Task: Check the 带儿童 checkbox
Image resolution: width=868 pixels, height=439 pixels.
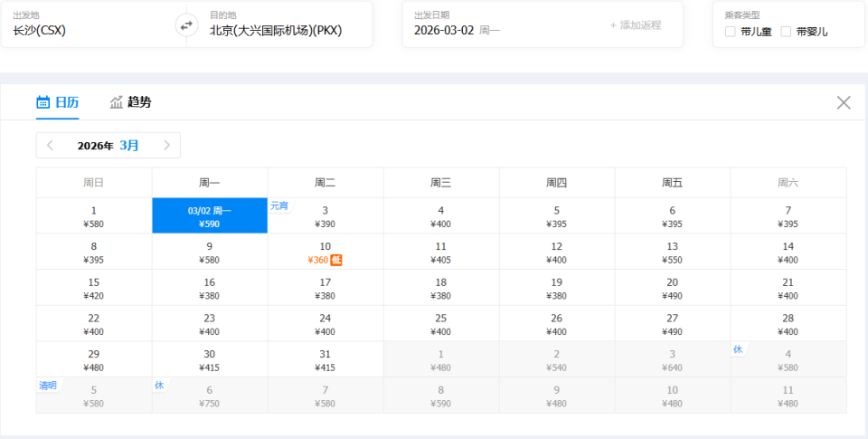Action: coord(731,32)
